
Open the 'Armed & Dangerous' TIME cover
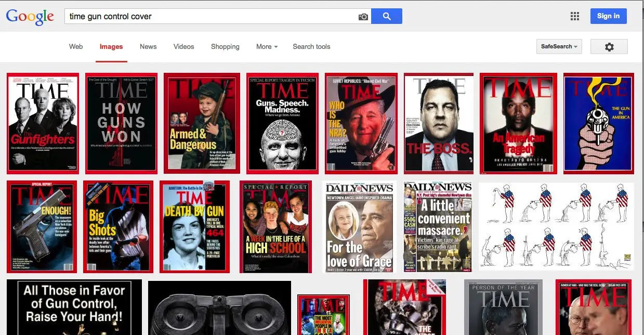[x=202, y=123]
